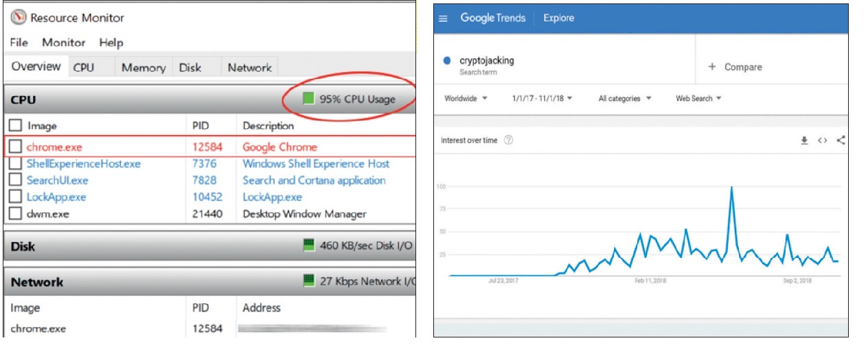
Task: Check the chrome.exe process checkbox
Action: coord(15,146)
